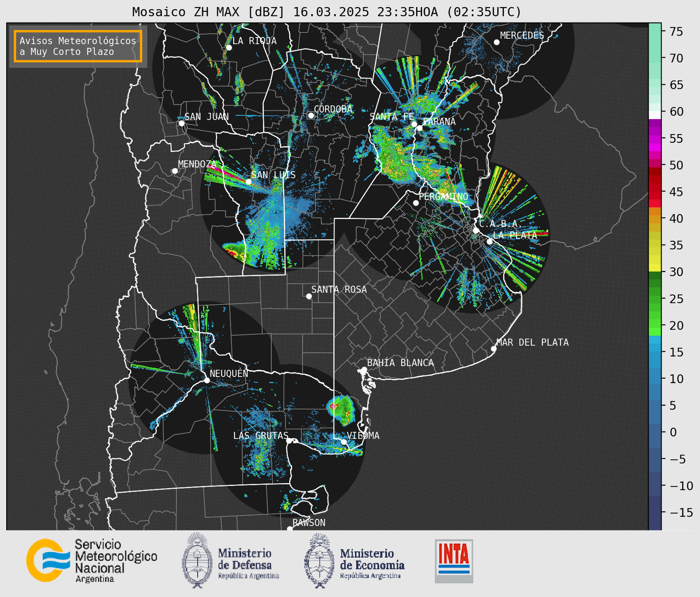Click the Paraná city marker

(x=420, y=128)
